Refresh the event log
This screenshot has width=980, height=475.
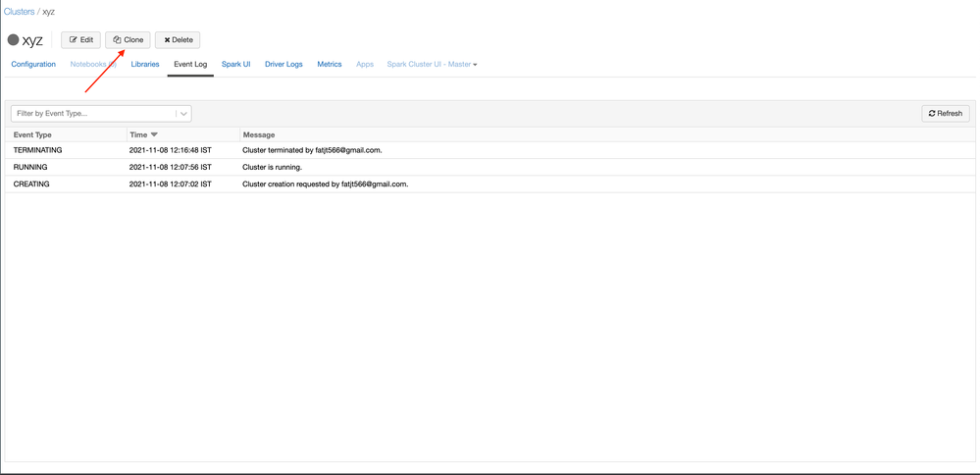pos(945,114)
